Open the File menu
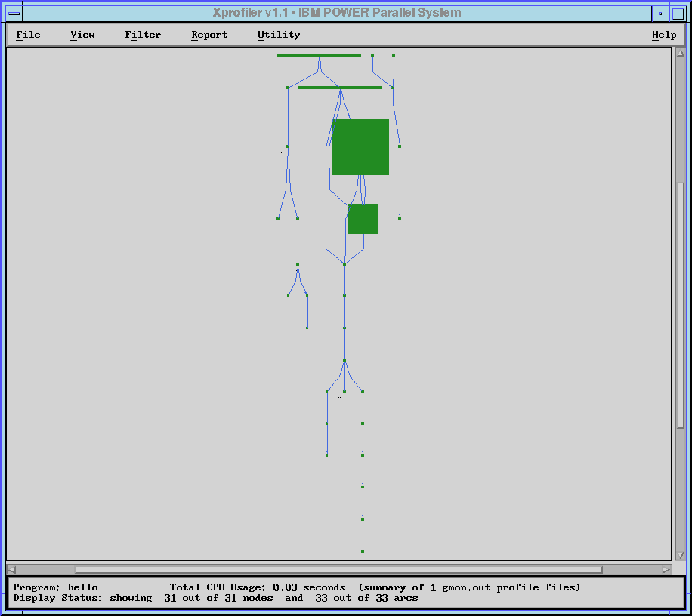 click(28, 35)
